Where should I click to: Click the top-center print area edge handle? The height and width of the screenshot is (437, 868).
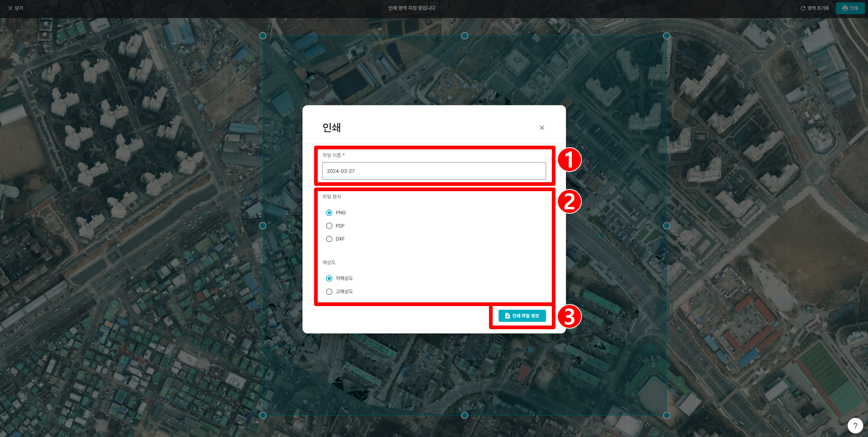coord(464,36)
